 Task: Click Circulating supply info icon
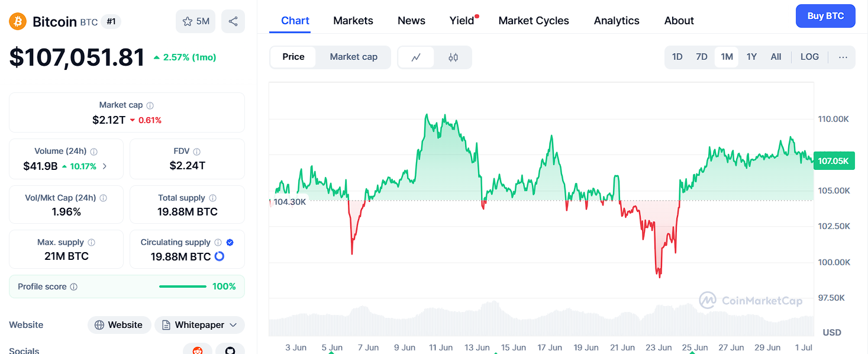(x=218, y=243)
